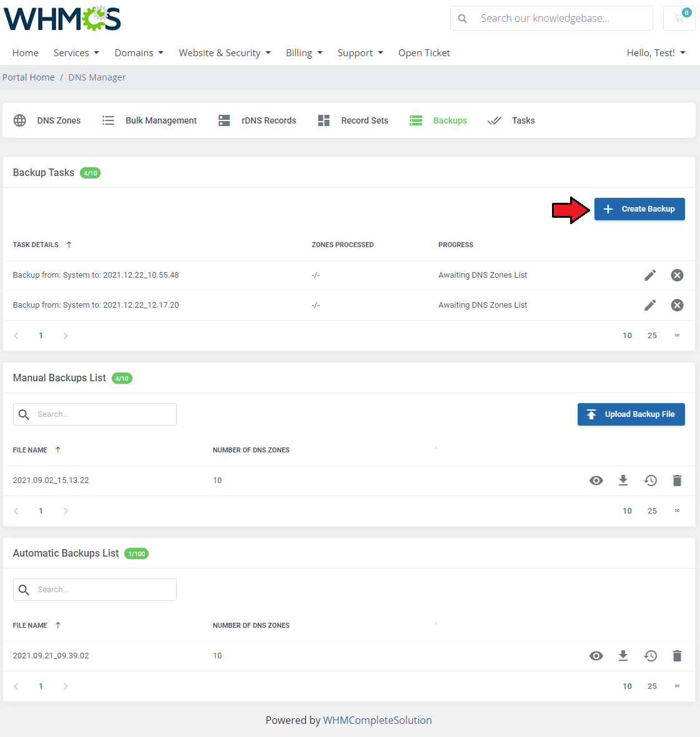This screenshot has width=700, height=737.
Task: Sort Manual Backups by Number of DNS Zones
Action: [251, 450]
